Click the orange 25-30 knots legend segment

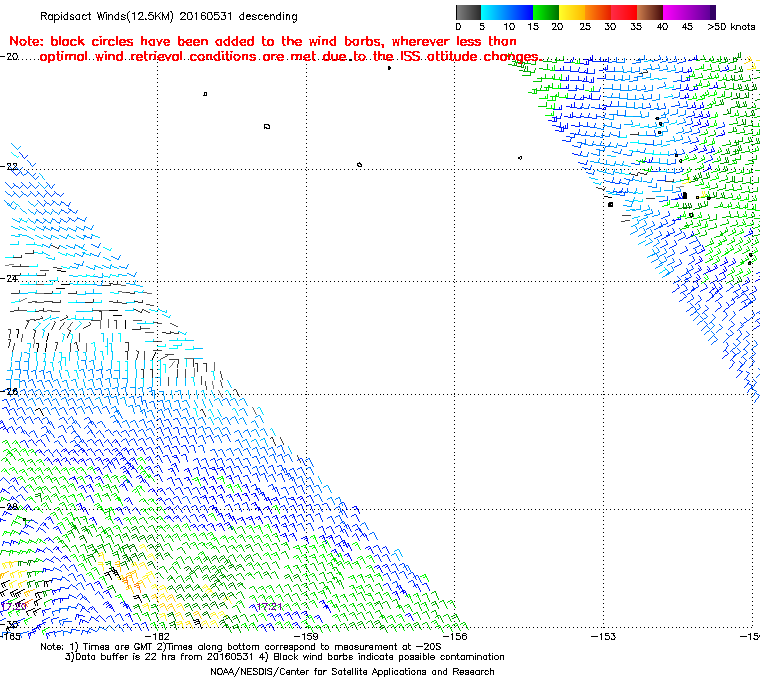[x=598, y=12]
